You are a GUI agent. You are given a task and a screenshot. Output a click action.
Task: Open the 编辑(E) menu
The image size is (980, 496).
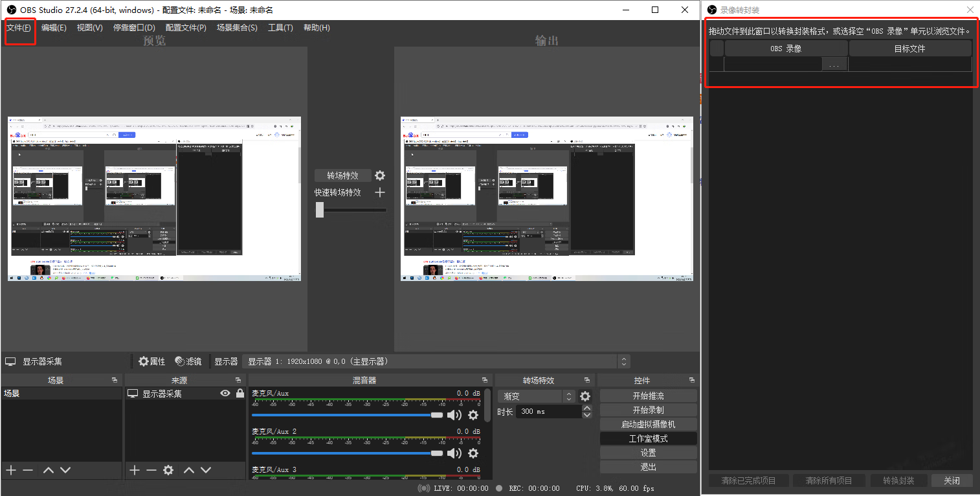(54, 28)
